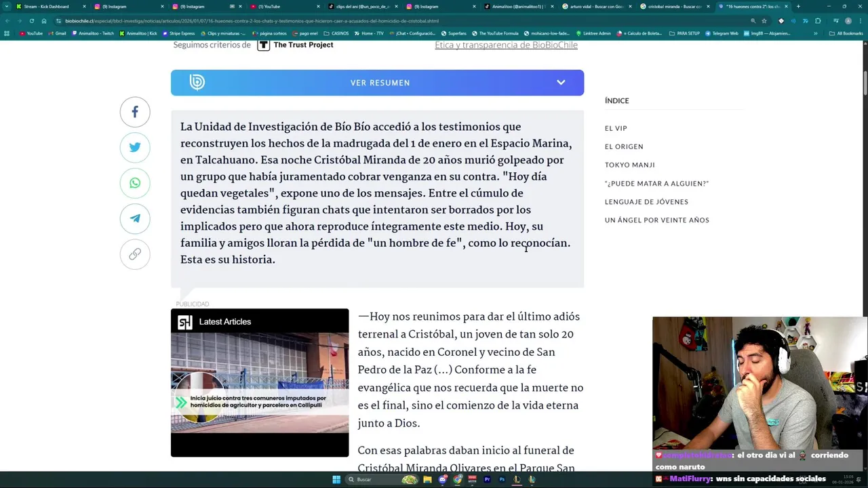Open Chrome three-dot menu
868x488 pixels.
(861, 21)
